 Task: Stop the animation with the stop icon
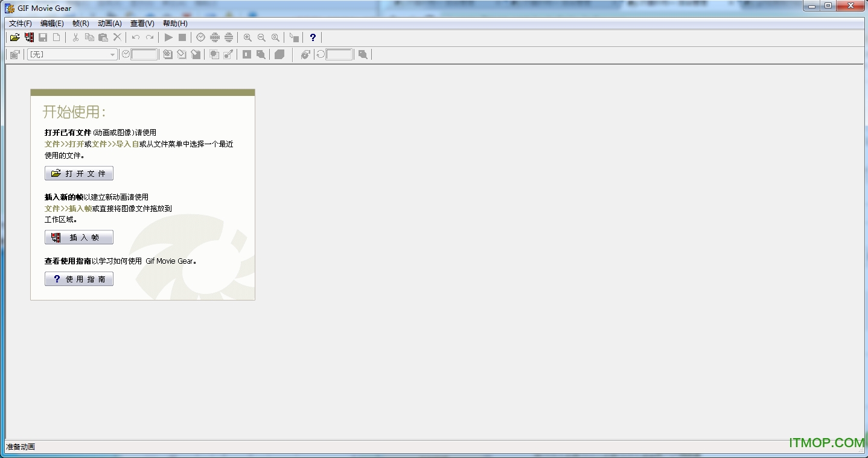click(x=182, y=37)
